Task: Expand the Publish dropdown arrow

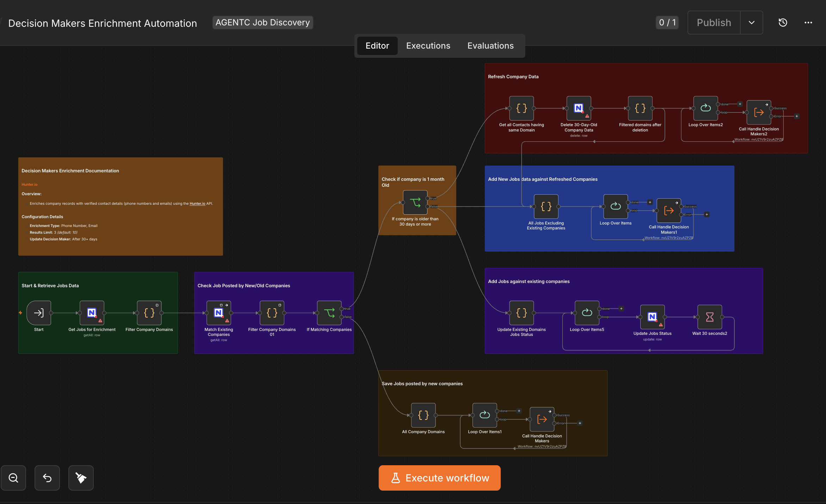Action: tap(752, 23)
